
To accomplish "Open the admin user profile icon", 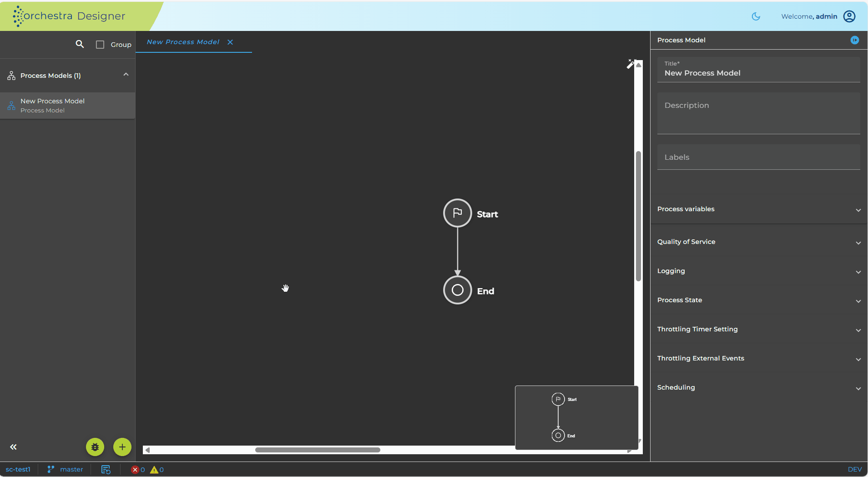I will point(849,16).
